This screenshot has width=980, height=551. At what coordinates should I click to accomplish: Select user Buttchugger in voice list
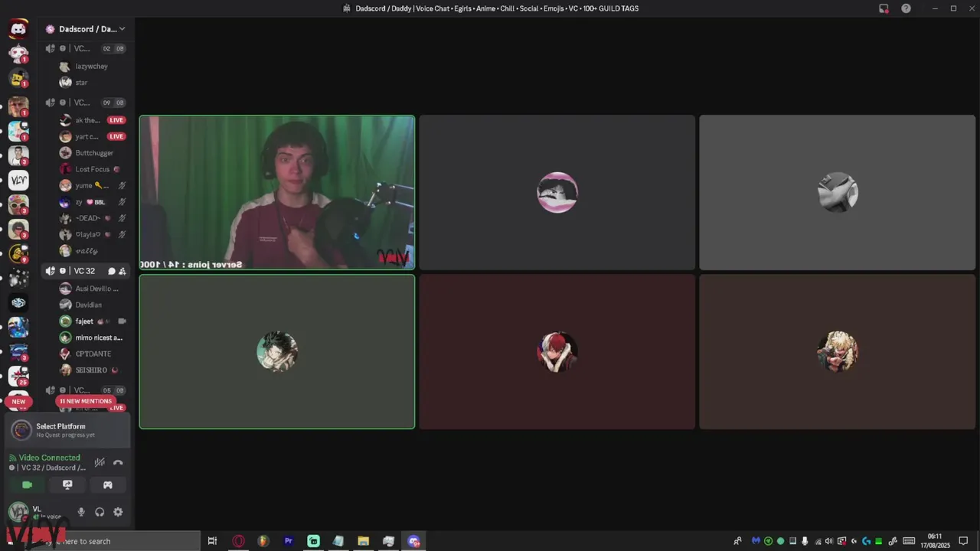(x=92, y=153)
